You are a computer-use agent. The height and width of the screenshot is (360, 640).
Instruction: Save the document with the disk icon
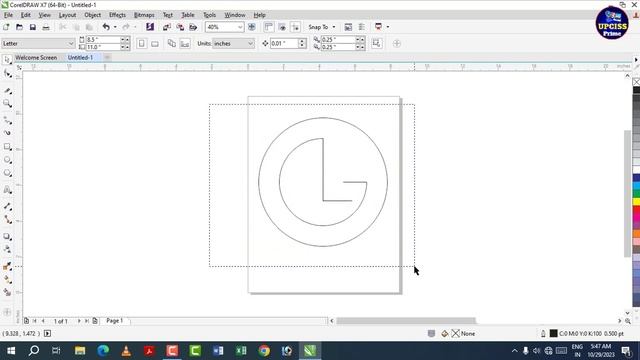click(x=33, y=27)
